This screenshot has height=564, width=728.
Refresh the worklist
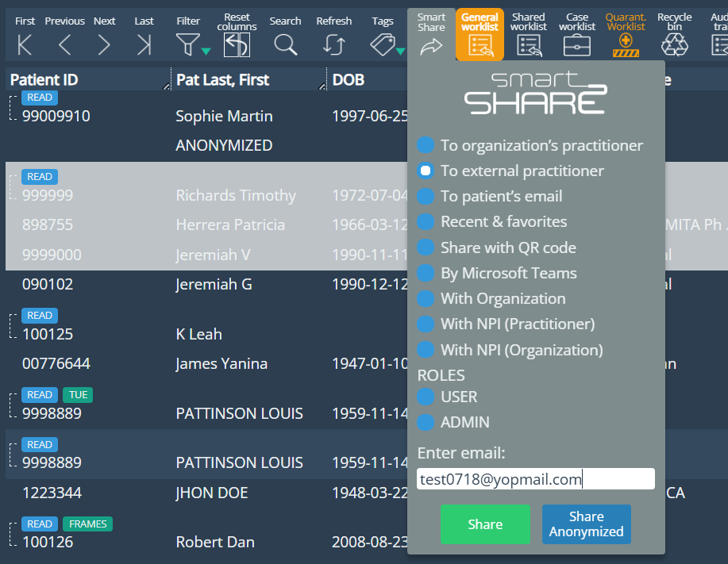pyautogui.click(x=333, y=45)
